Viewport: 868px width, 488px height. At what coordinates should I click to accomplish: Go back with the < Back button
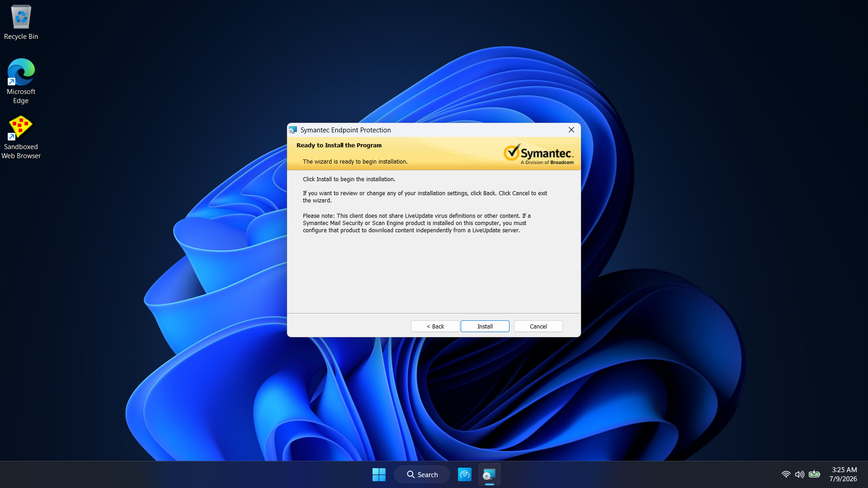[x=435, y=326]
